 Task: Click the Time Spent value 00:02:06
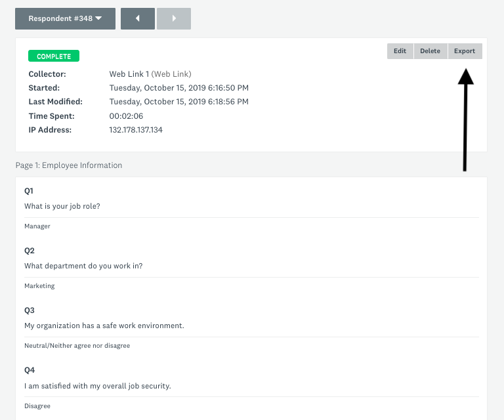tap(126, 116)
